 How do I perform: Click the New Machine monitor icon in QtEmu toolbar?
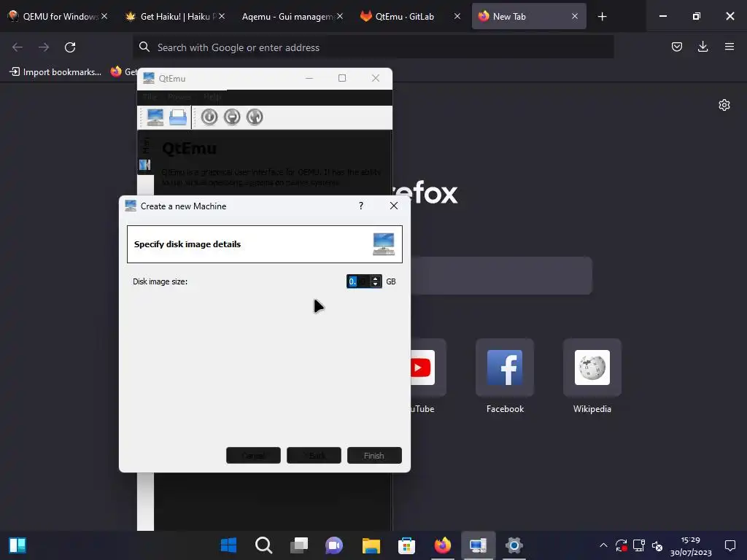coord(155,117)
